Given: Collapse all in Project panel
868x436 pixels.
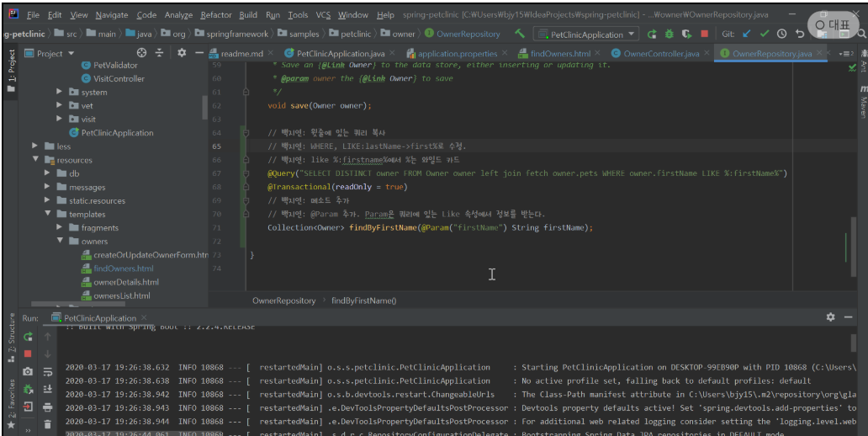Looking at the screenshot, I should click(x=160, y=53).
